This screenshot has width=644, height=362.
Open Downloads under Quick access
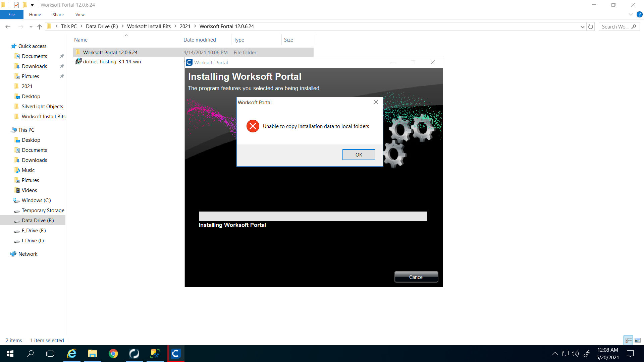[x=34, y=66]
